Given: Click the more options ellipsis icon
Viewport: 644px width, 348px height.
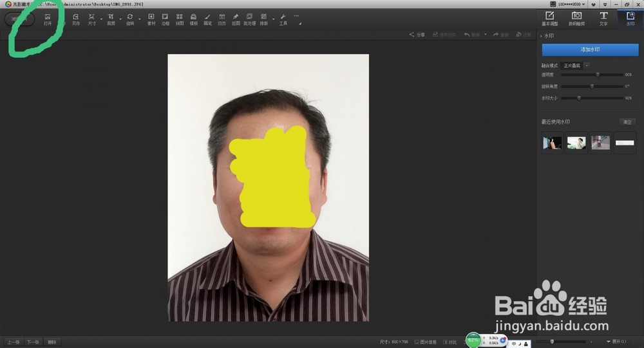Looking at the screenshot, I should click(x=296, y=16).
